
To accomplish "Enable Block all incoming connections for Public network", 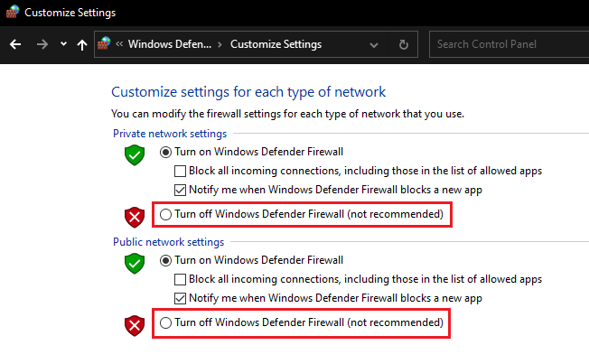I will point(181,279).
